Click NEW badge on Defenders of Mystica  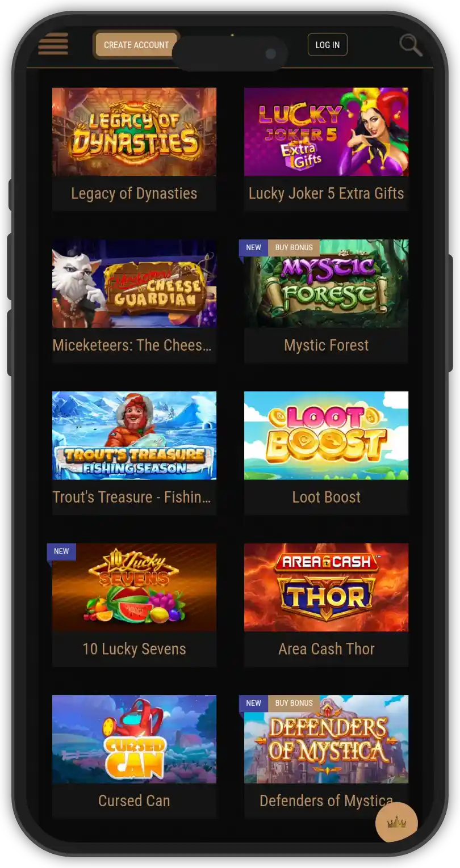coord(253,703)
